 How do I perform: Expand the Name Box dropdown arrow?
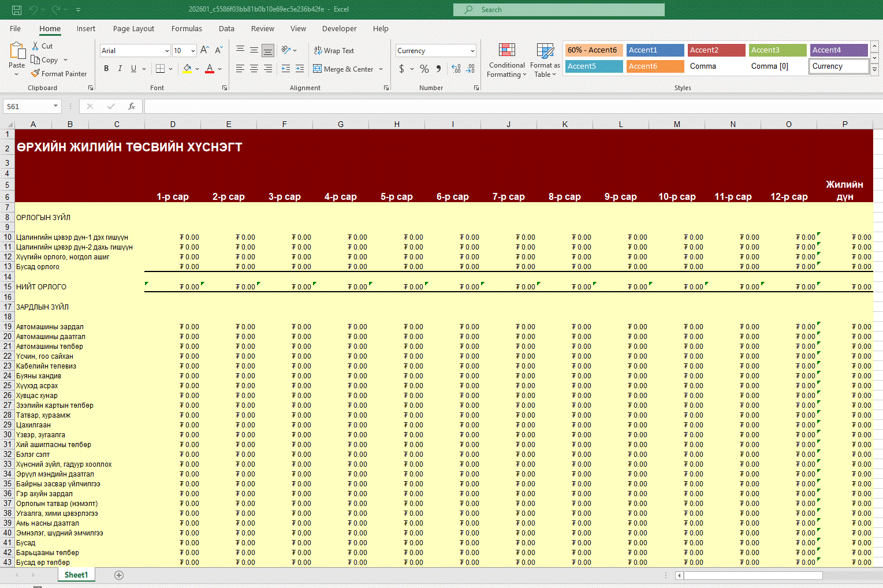pyautogui.click(x=55, y=106)
